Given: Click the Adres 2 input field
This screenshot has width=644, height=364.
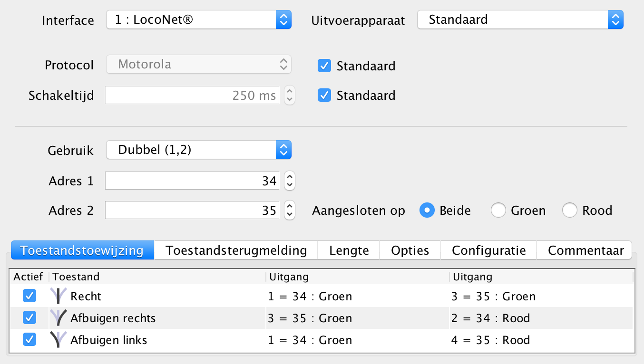Looking at the screenshot, I should (192, 210).
